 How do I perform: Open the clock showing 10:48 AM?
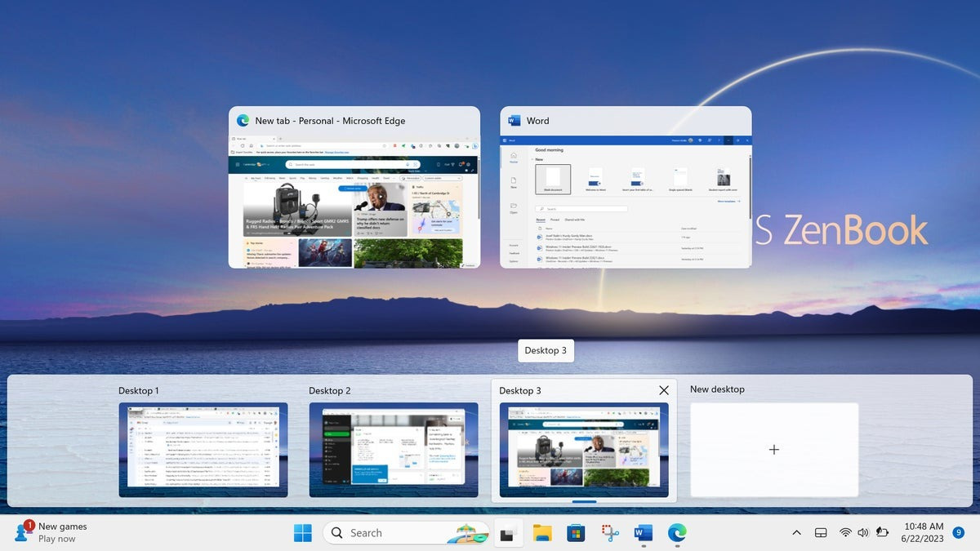924,533
